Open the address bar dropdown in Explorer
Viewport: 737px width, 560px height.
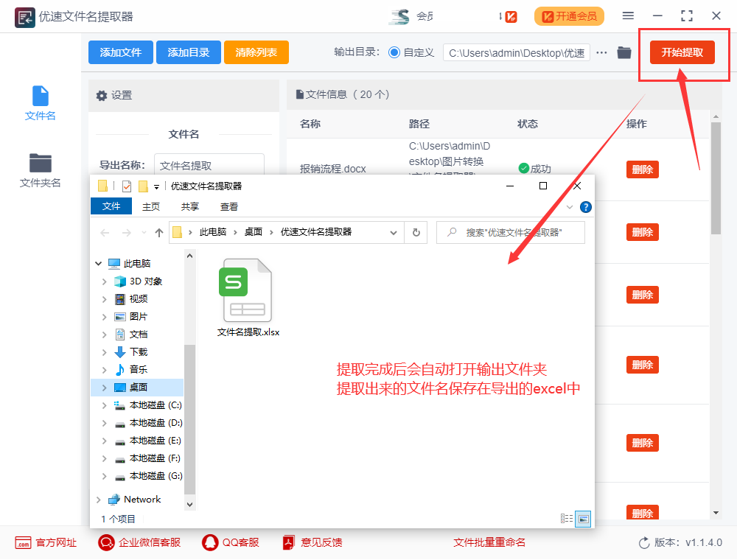(394, 232)
